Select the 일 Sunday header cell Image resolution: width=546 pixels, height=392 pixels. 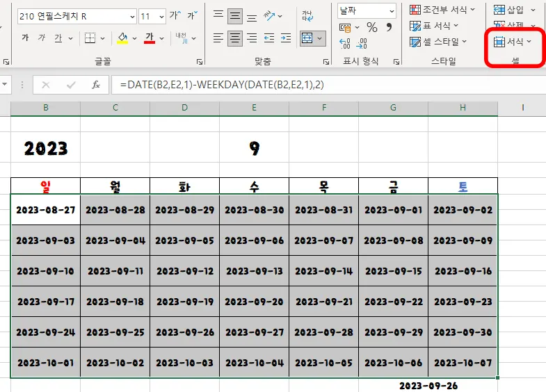[x=46, y=186]
